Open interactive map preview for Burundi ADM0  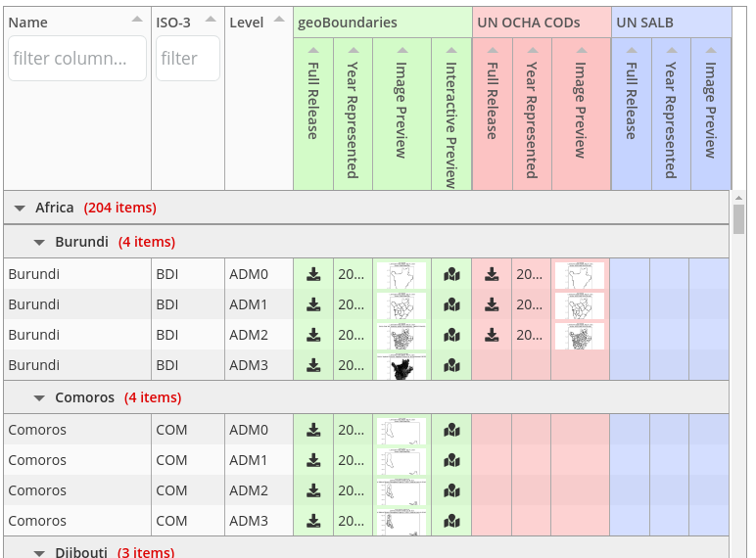[451, 274]
